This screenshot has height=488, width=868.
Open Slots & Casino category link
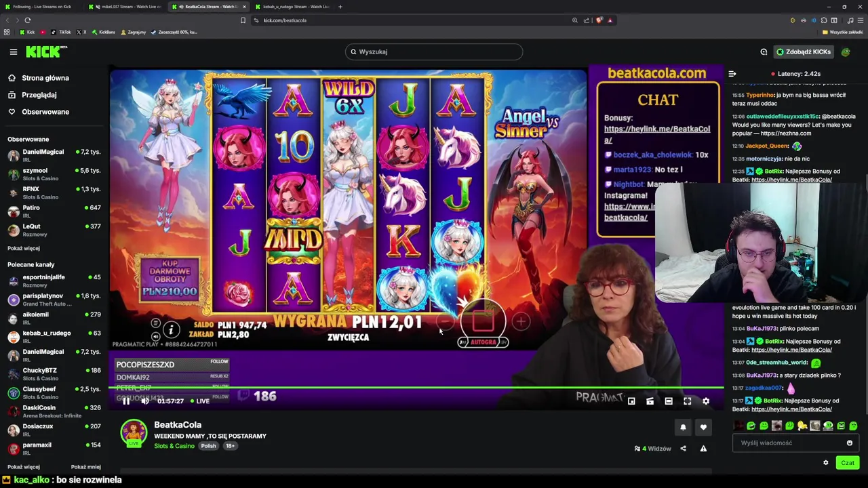pyautogui.click(x=174, y=446)
